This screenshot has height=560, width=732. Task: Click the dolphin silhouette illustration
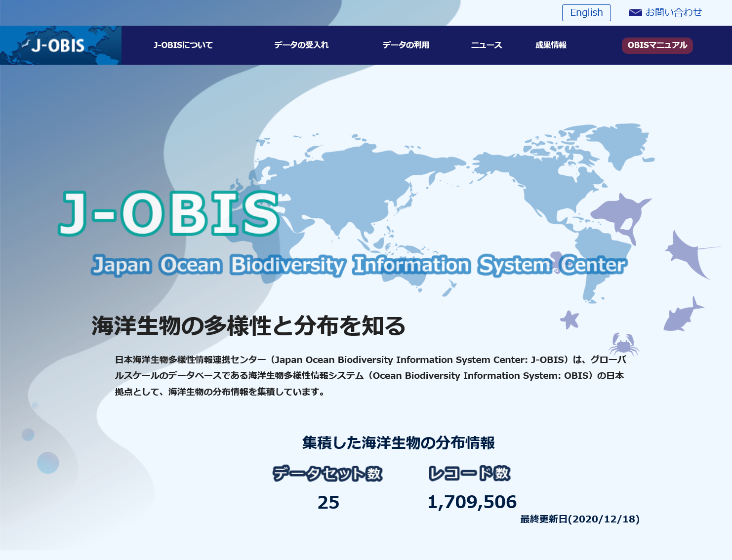(621, 219)
